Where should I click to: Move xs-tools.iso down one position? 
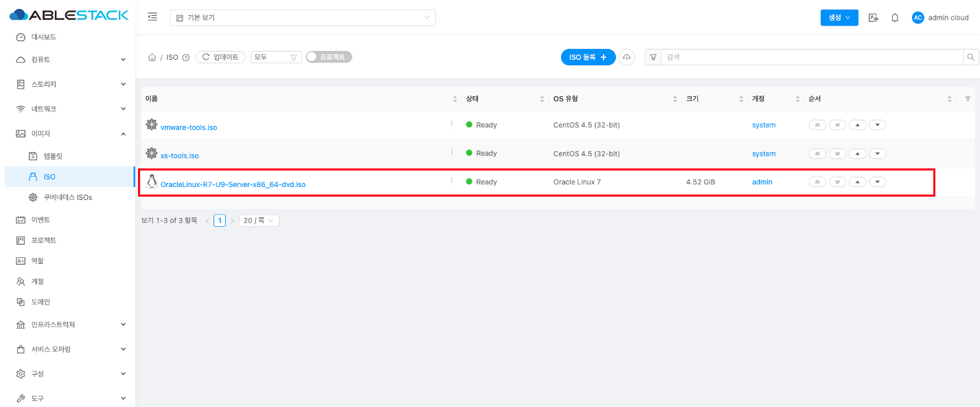[x=877, y=154]
